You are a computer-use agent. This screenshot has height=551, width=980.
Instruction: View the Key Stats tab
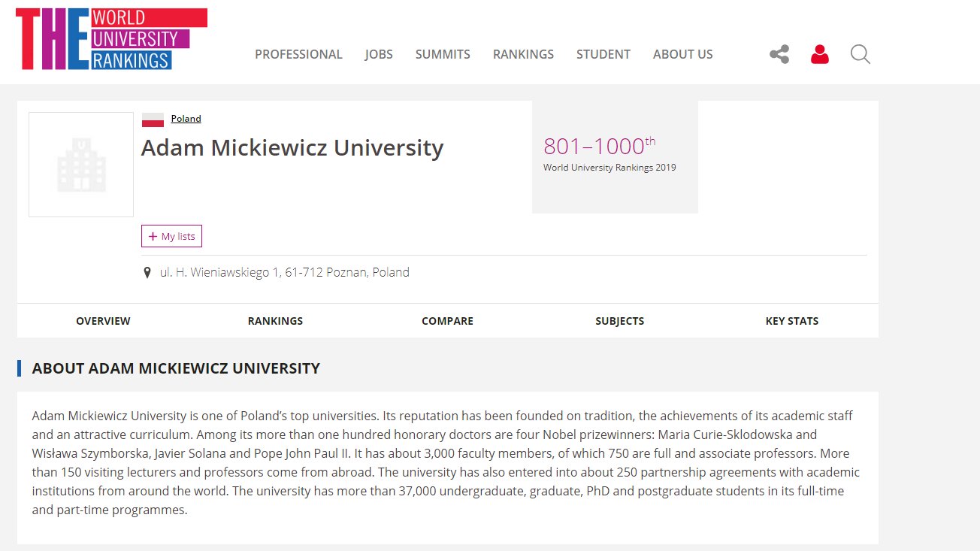(791, 321)
